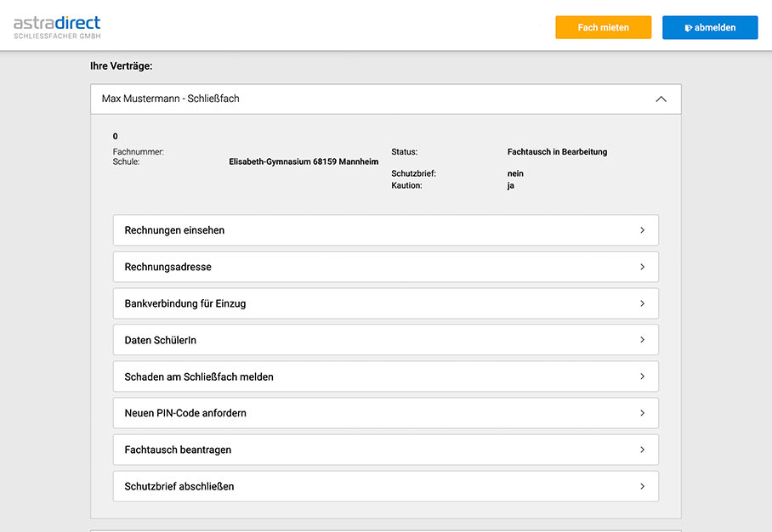The height and width of the screenshot is (532, 772).
Task: Expand Bankverbindung für Einzug via chevron
Action: click(x=642, y=303)
